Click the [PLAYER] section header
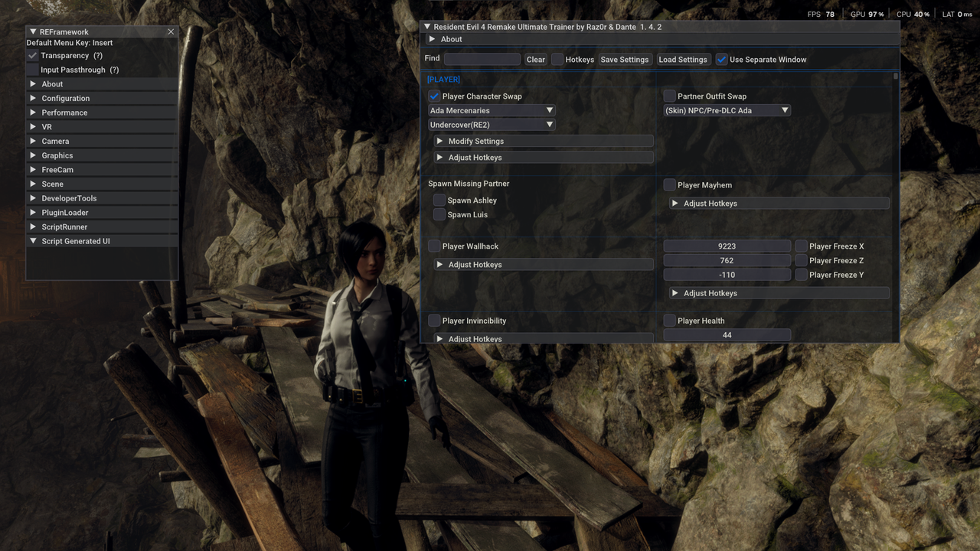The width and height of the screenshot is (980, 551). click(443, 80)
